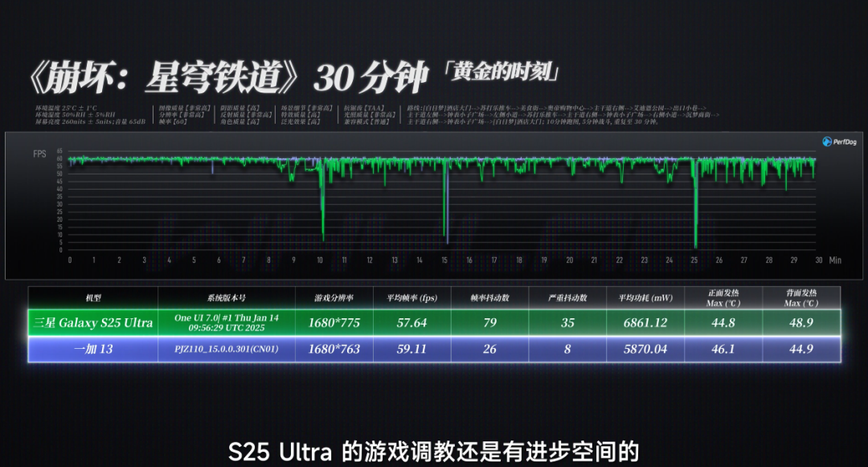Click the '65' value on the FPS axis
The image size is (868, 467).
(59, 151)
